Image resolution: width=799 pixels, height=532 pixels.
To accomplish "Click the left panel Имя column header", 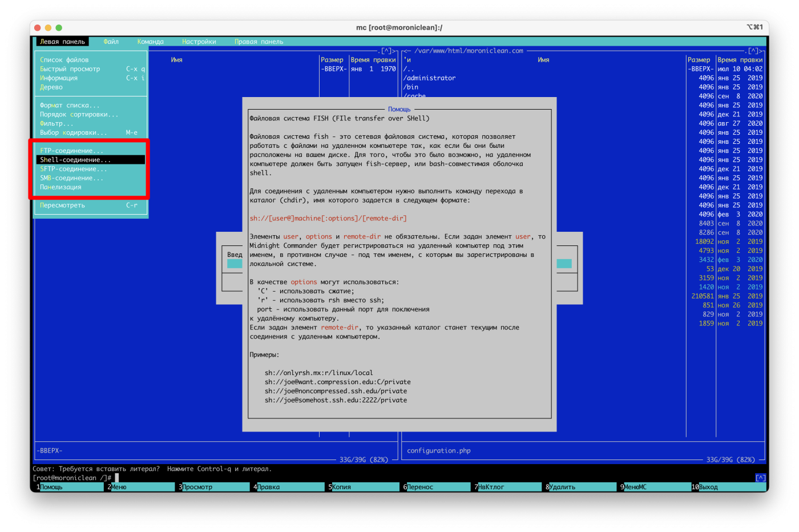I will pos(177,60).
